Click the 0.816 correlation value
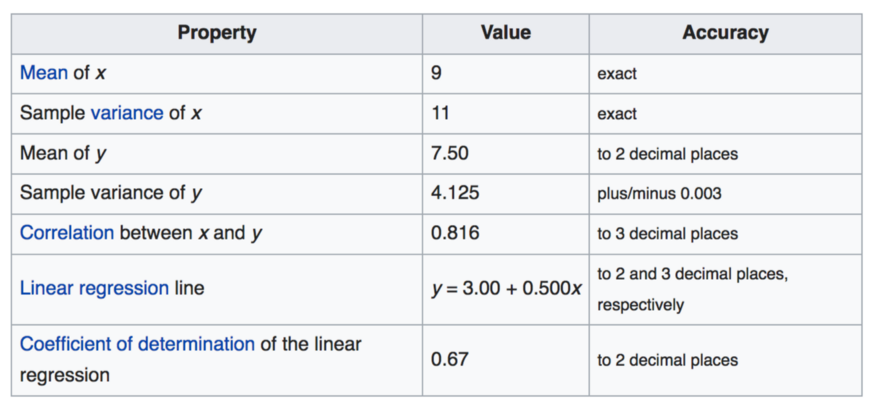The height and width of the screenshot is (407, 875). pos(454,233)
